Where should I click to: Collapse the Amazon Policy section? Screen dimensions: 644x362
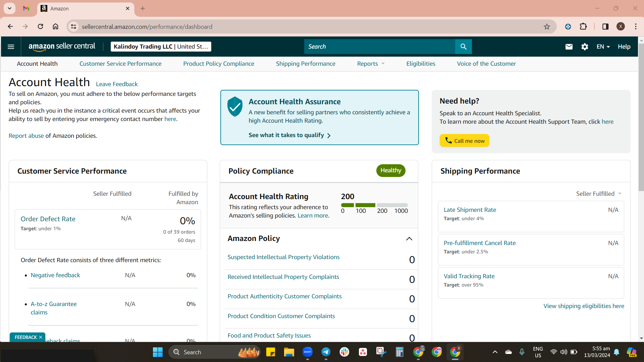(409, 239)
